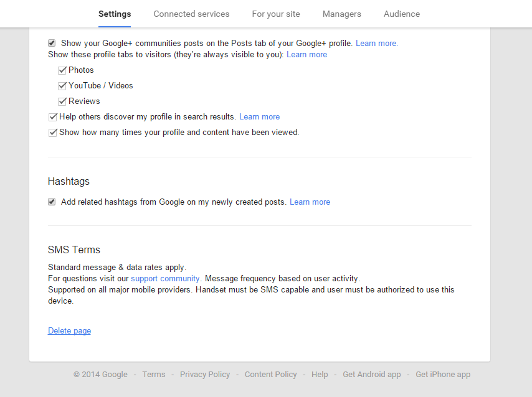Toggle the Photos tab checkbox
This screenshot has width=532, height=397.
(x=62, y=70)
